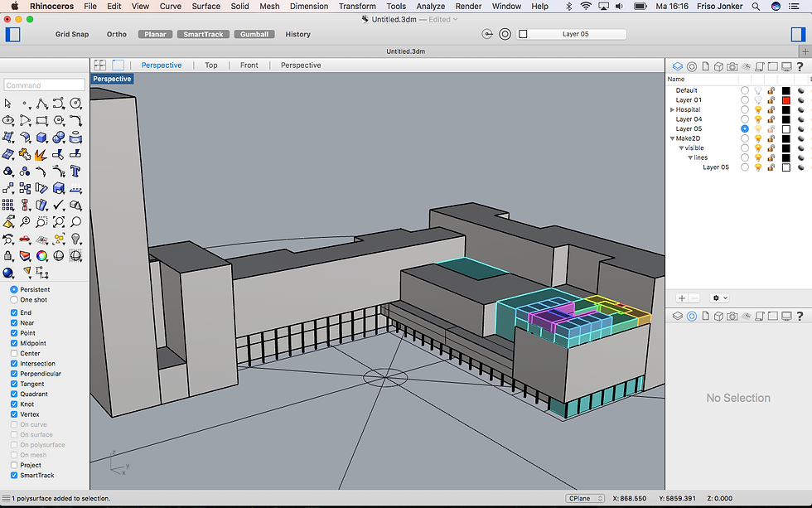The width and height of the screenshot is (812, 508).
Task: Open the Transform menu
Action: [357, 6]
